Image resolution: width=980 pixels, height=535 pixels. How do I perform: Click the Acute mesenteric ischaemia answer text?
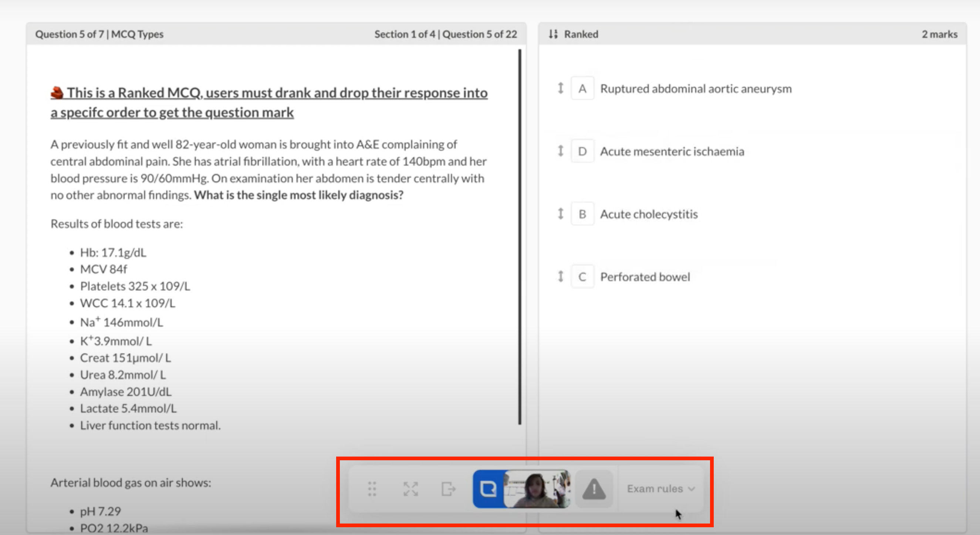pos(672,151)
